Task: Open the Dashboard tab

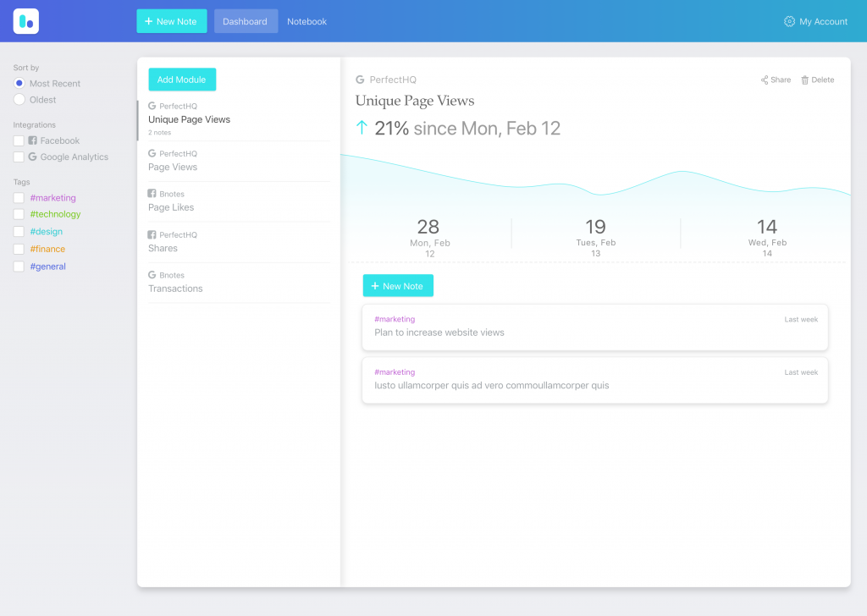Action: pyautogui.click(x=246, y=21)
